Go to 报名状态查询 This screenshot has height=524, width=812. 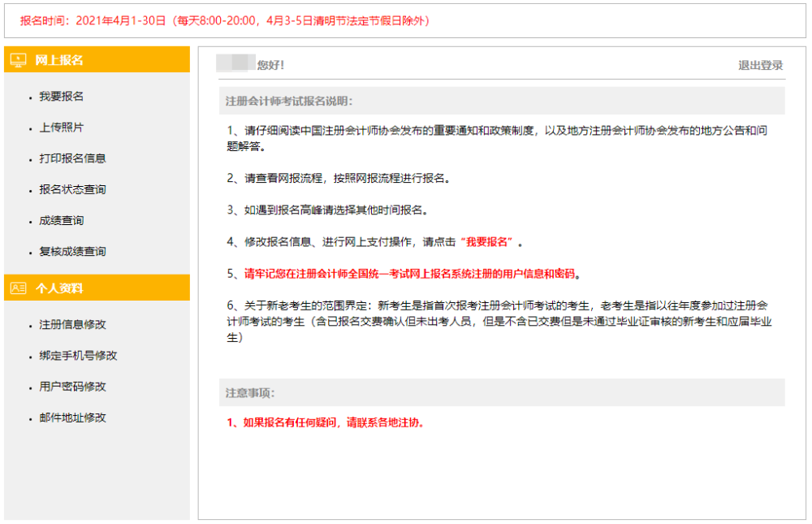[x=72, y=189]
